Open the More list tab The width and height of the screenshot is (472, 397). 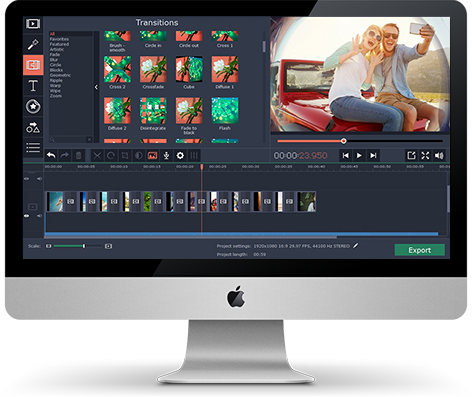point(33,147)
